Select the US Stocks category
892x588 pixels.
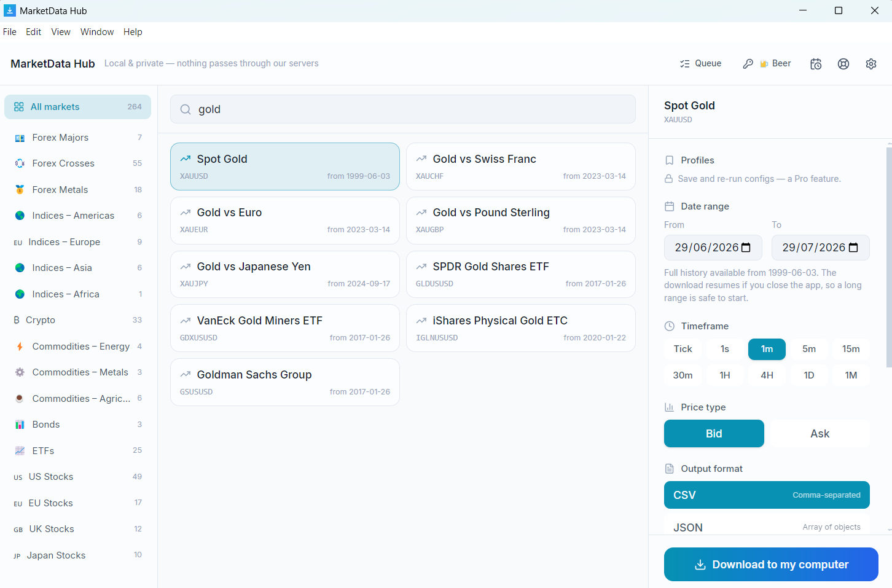[77, 477]
